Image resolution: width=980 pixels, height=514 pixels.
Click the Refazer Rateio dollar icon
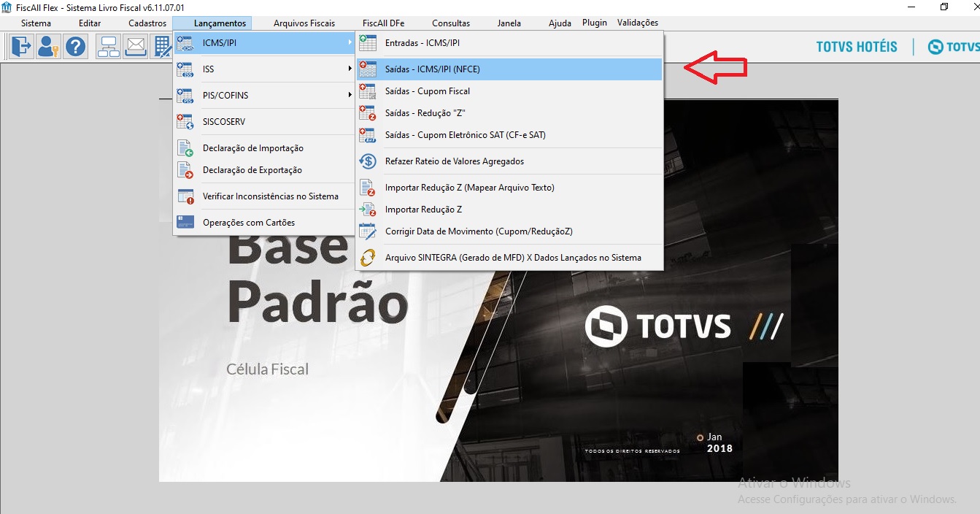368,161
